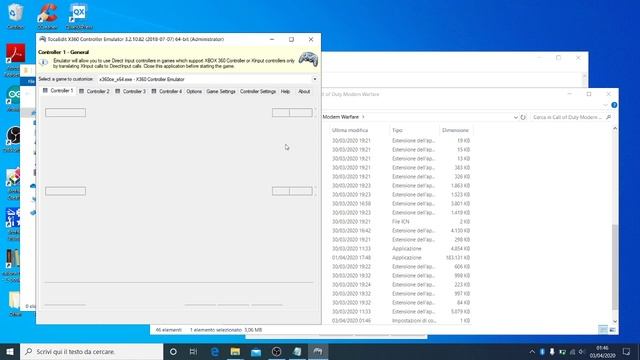Open the About tab in x360ce
This screenshot has height=360, width=640.
coord(304,91)
